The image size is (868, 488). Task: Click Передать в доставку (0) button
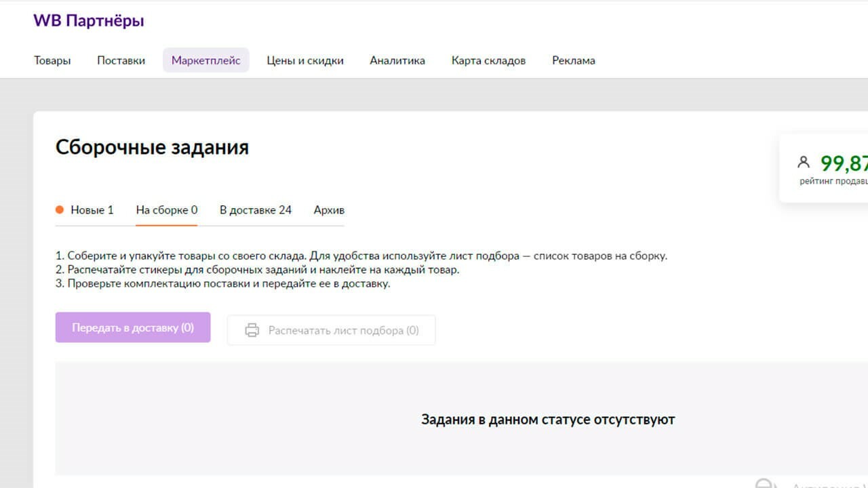[133, 327]
